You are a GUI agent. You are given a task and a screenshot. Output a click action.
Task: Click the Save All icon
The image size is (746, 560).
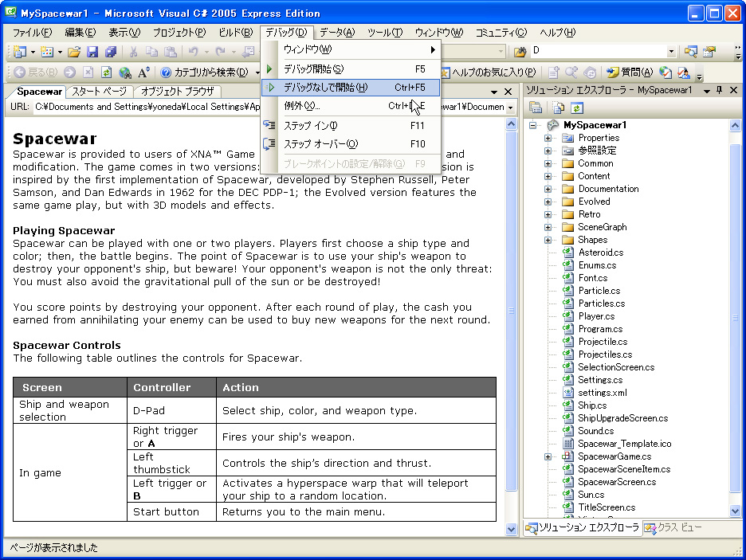[x=110, y=52]
